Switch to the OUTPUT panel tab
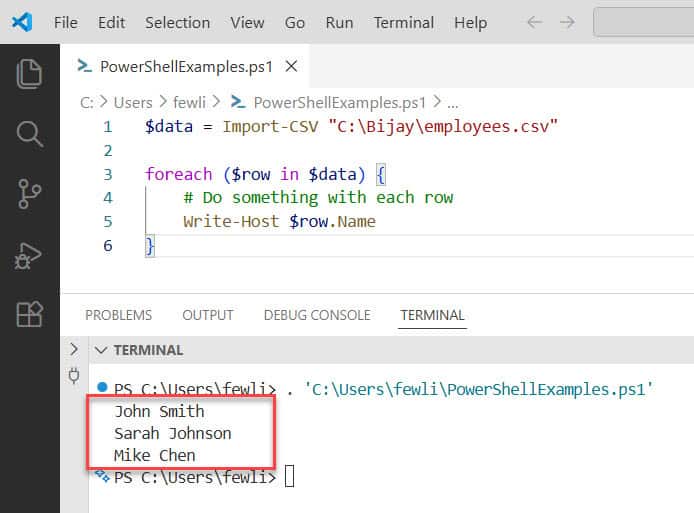Image resolution: width=694 pixels, height=513 pixels. 208,315
